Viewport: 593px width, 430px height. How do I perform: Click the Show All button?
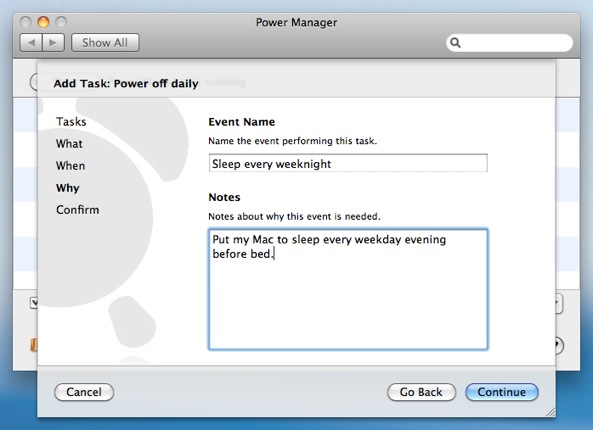[105, 43]
